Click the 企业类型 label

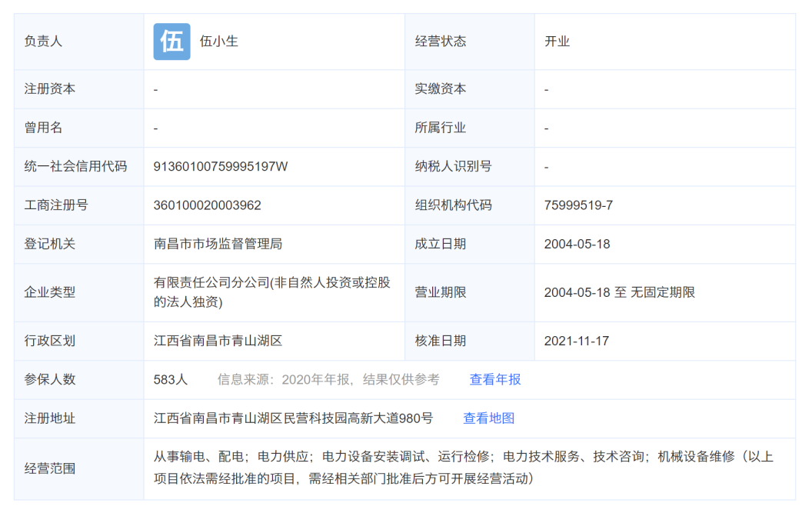point(50,293)
